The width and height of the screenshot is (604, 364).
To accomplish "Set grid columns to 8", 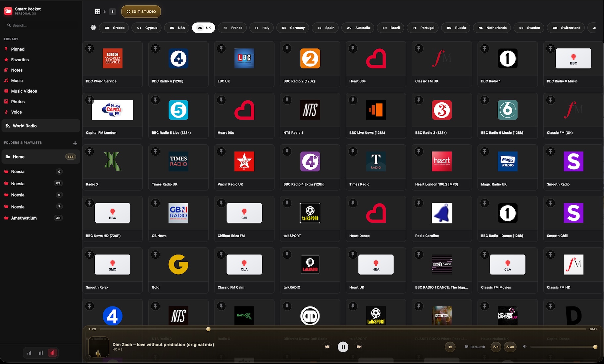I will coord(113,12).
